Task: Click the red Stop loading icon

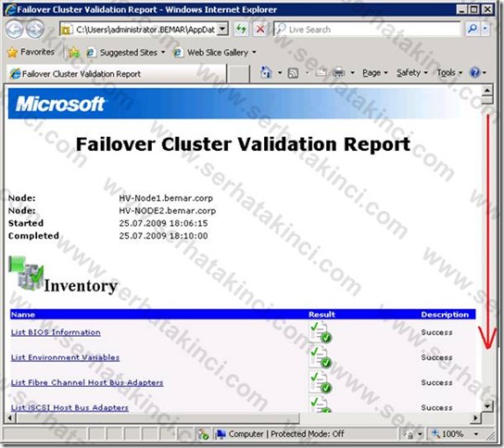Action: point(260,30)
